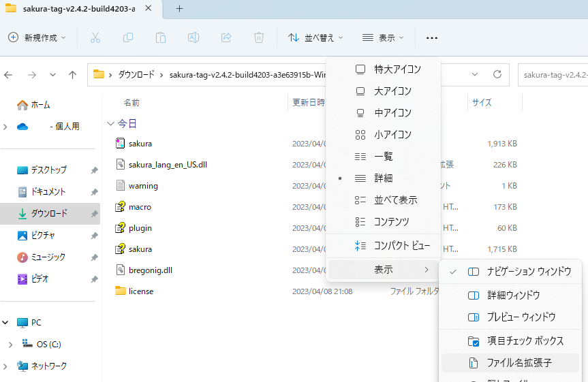Select 詳細 details view option
Viewport: 588px width, 382px height.
[x=383, y=178]
